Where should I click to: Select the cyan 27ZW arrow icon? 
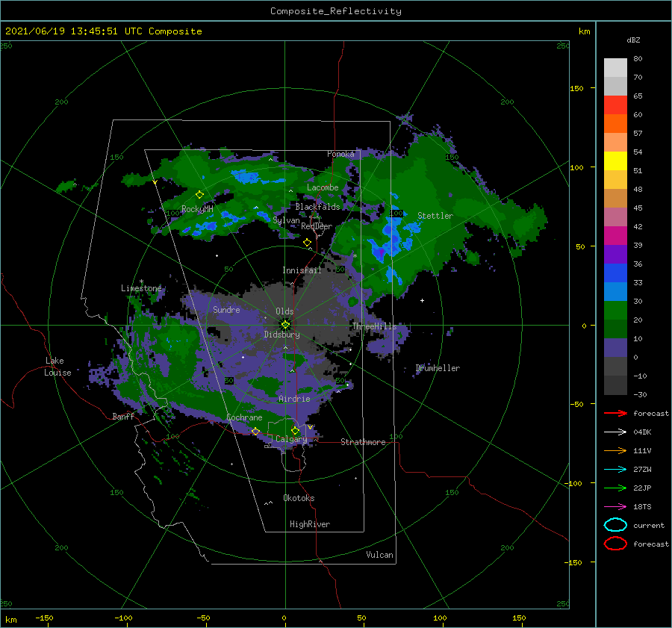[x=615, y=470]
